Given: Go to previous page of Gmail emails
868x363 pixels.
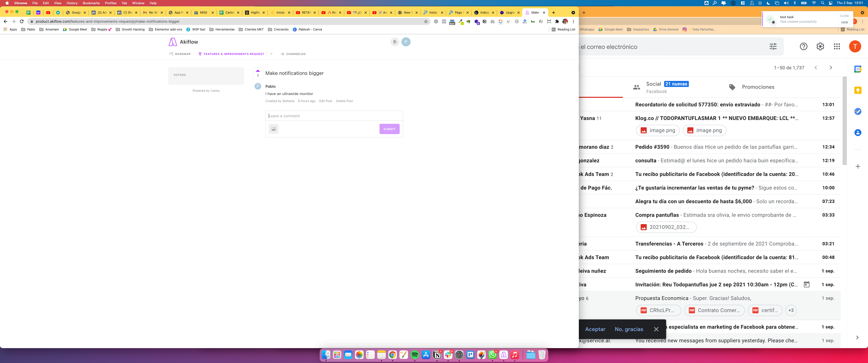Looking at the screenshot, I should coord(816,68).
